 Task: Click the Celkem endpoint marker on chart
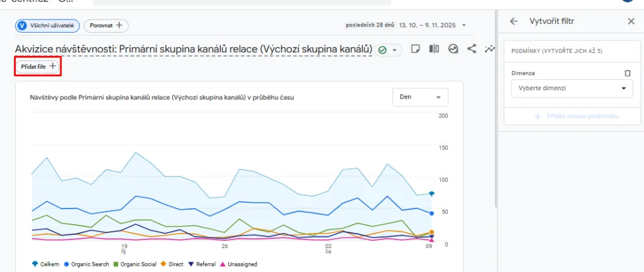tap(431, 193)
